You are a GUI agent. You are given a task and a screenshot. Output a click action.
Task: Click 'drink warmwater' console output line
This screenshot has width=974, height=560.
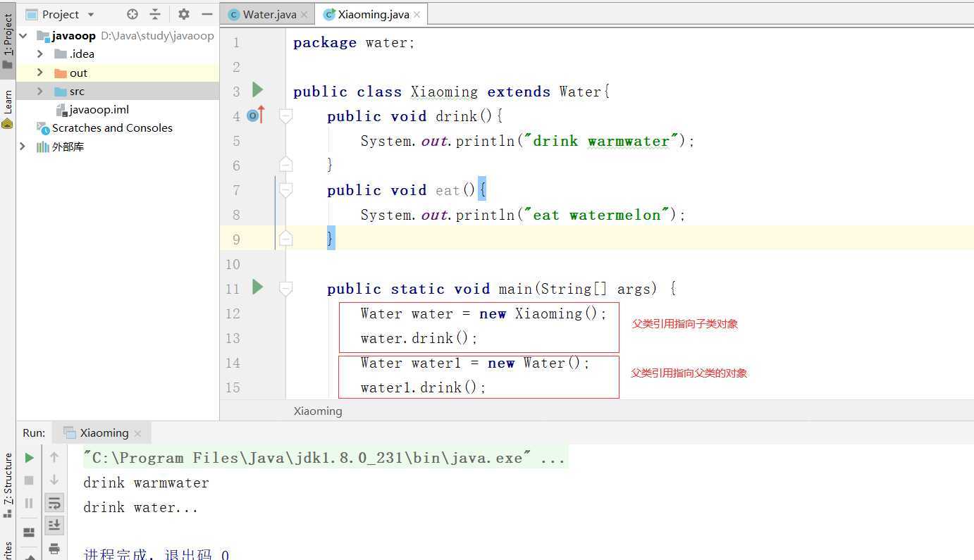point(146,483)
